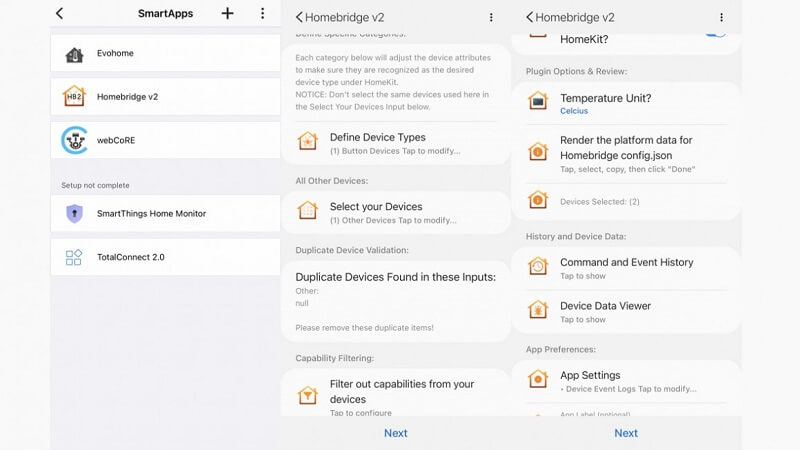Screen dimensions: 800x450
Task: Show Command and Event History
Action: click(x=626, y=268)
